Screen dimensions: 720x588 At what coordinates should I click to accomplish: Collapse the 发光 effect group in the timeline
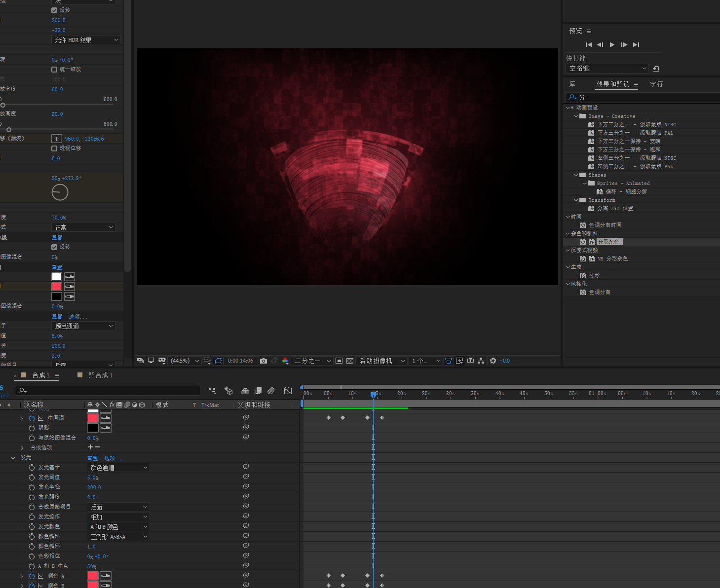click(x=13, y=458)
